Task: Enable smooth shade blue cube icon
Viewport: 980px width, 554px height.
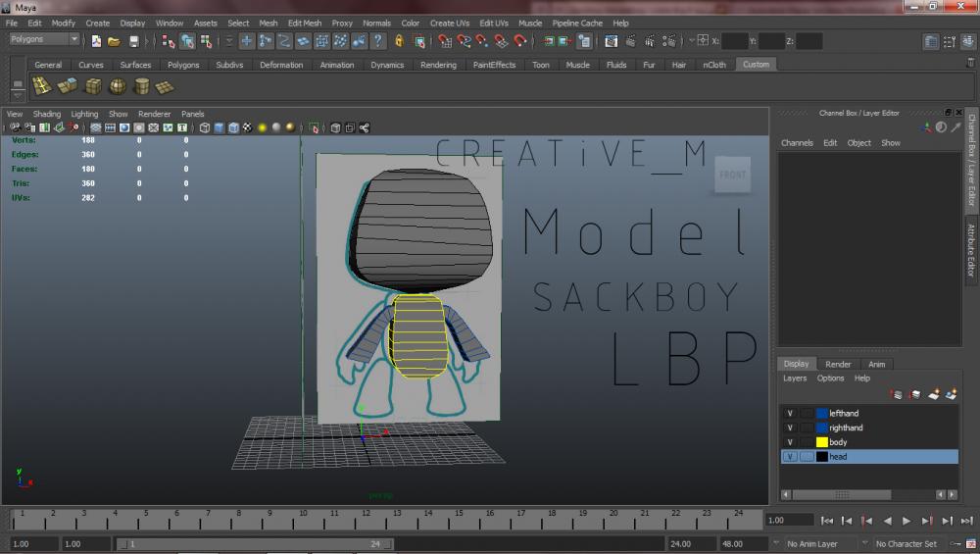Action: point(219,127)
